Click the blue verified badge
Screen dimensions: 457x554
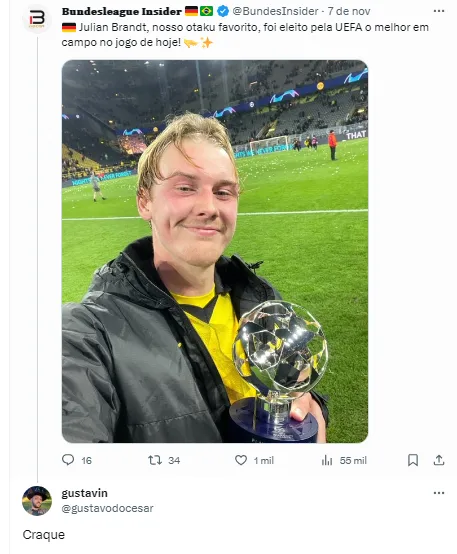pos(223,11)
